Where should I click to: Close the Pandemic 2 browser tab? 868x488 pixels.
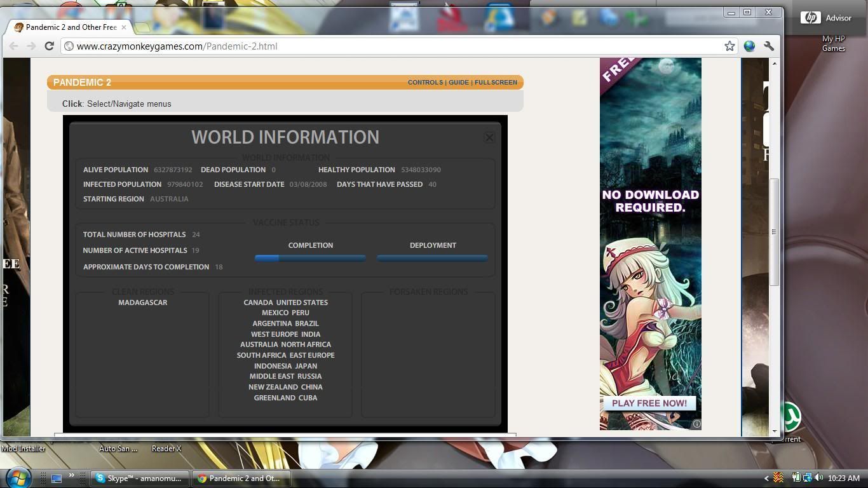(x=124, y=27)
